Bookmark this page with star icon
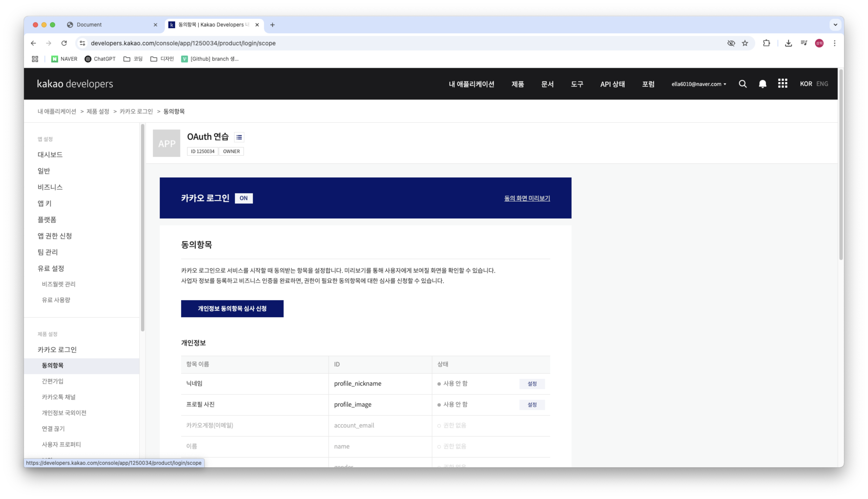868x499 pixels. [745, 43]
